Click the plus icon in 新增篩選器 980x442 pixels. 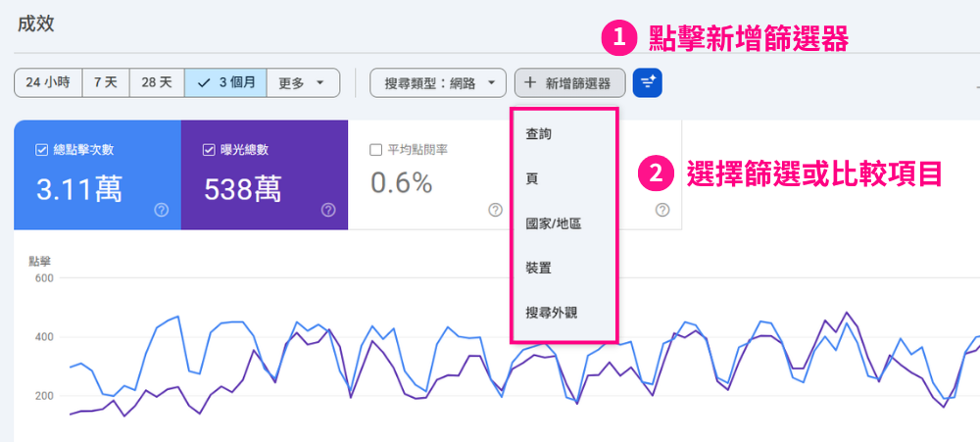(x=530, y=82)
